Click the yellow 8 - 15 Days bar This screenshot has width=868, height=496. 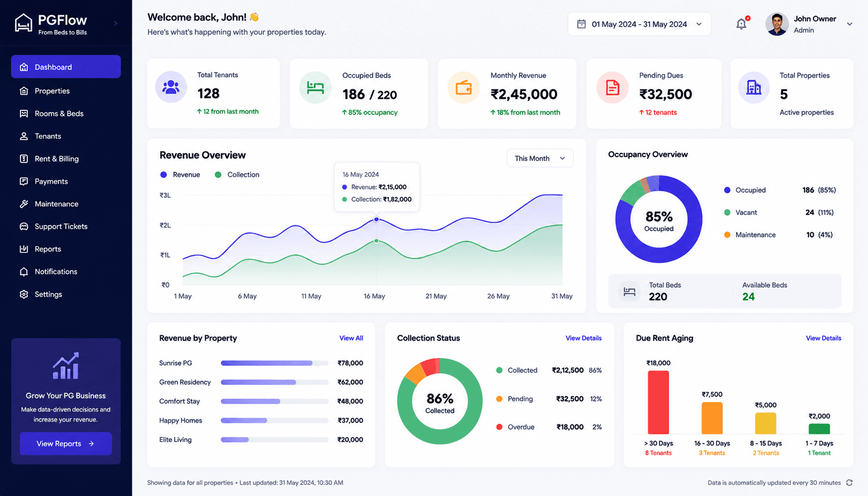tap(765, 424)
